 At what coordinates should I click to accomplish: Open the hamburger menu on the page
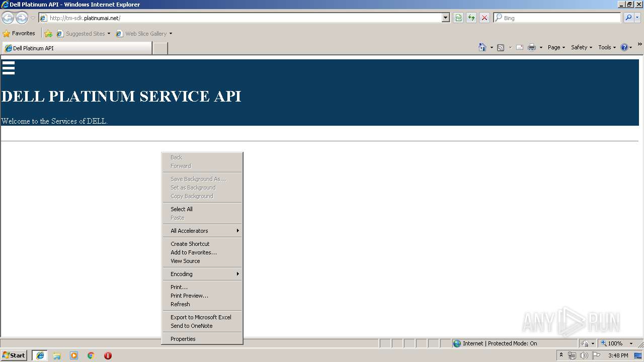coord(9,68)
